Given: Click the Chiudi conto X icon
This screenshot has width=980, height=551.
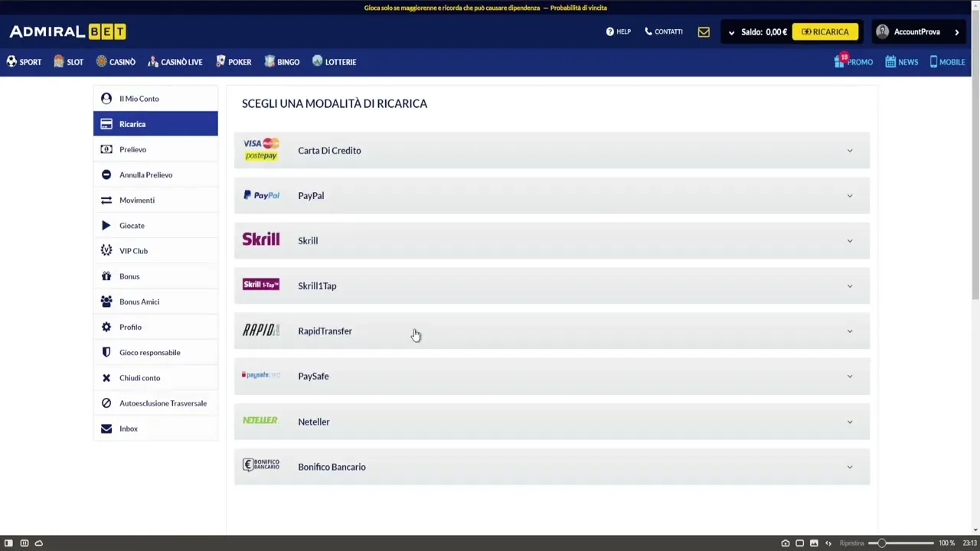Looking at the screenshot, I should [x=106, y=377].
